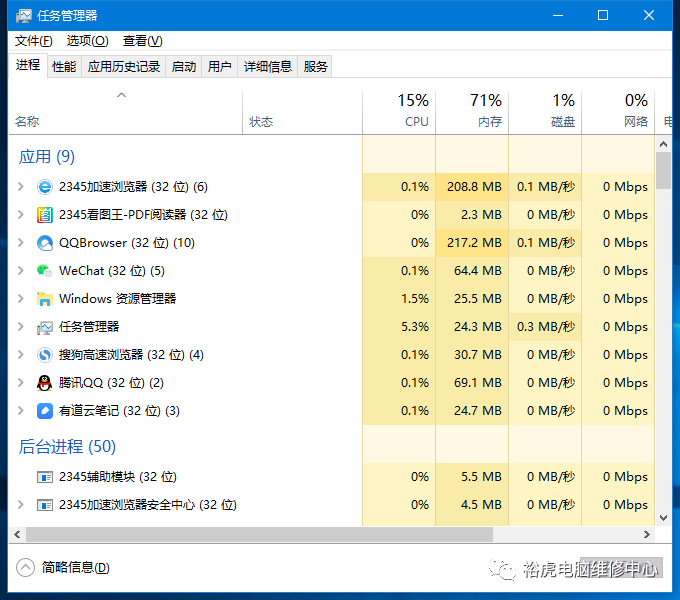Image resolution: width=680 pixels, height=600 pixels.
Task: Click the 69.1 MB memory cell
Action: point(472,383)
